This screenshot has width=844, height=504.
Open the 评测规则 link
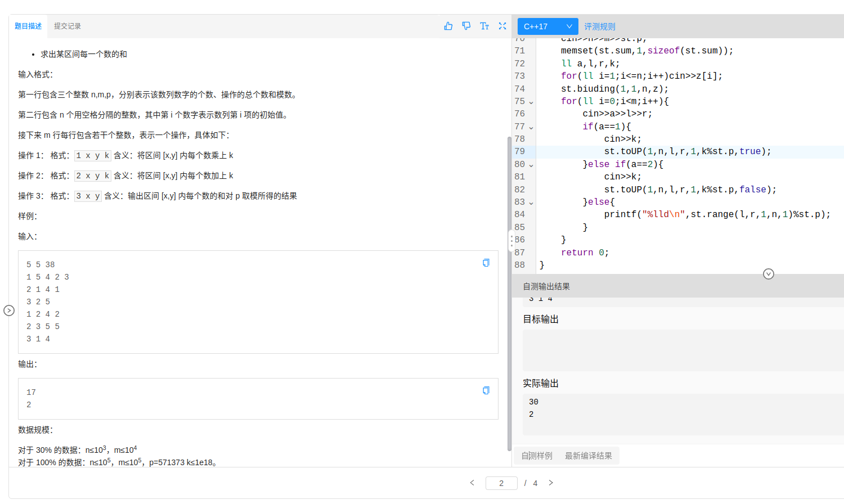click(600, 26)
